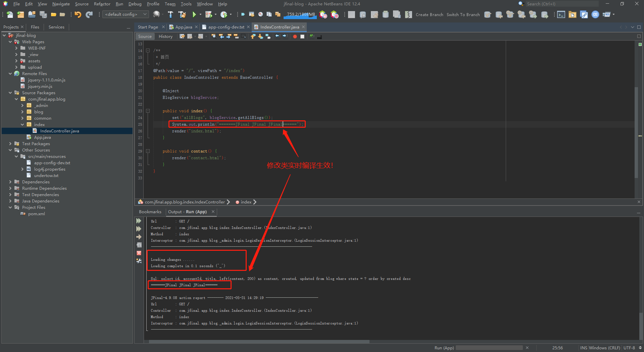Click the Profile Project toolbar icon
The width and height of the screenshot is (644, 352).
(x=224, y=14)
